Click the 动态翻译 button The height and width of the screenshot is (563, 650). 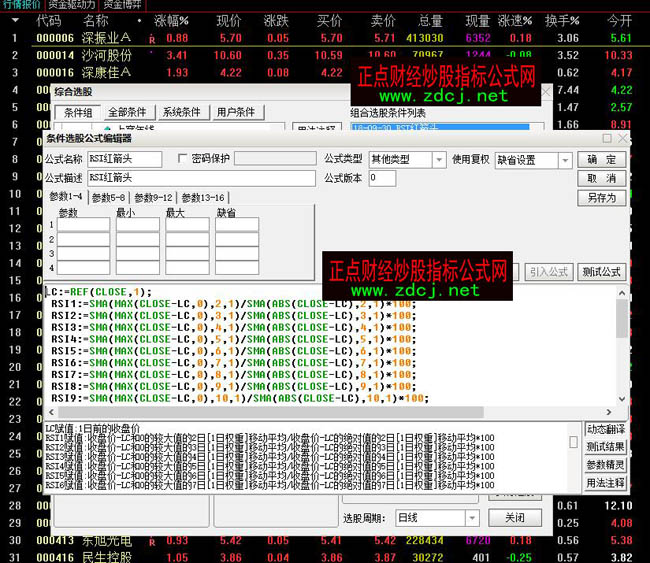pos(605,430)
